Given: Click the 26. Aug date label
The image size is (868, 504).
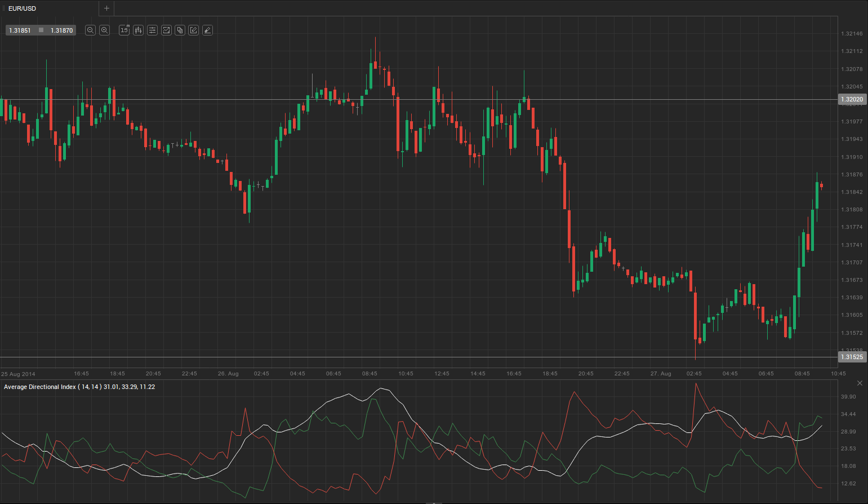Looking at the screenshot, I should pos(228,374).
